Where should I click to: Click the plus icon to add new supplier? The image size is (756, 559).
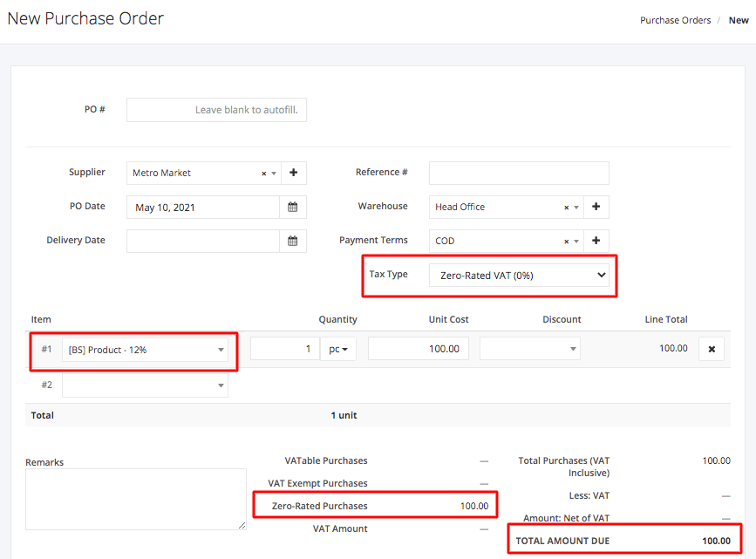point(293,173)
